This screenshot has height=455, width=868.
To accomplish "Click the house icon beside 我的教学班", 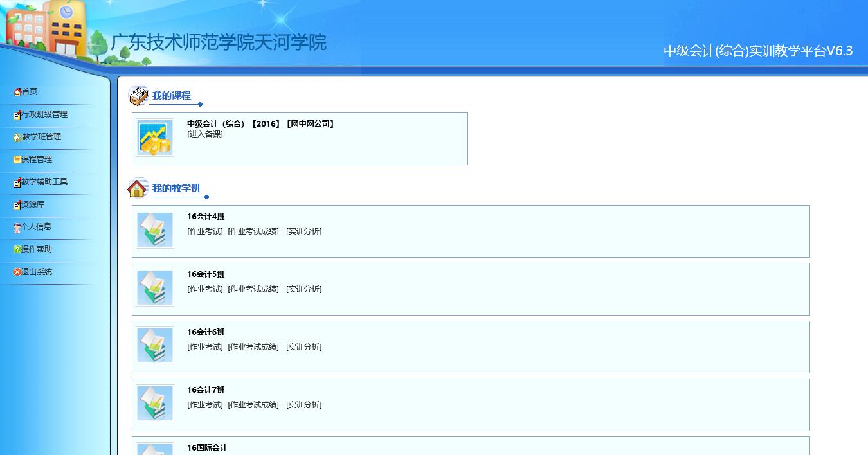I will click(x=137, y=188).
